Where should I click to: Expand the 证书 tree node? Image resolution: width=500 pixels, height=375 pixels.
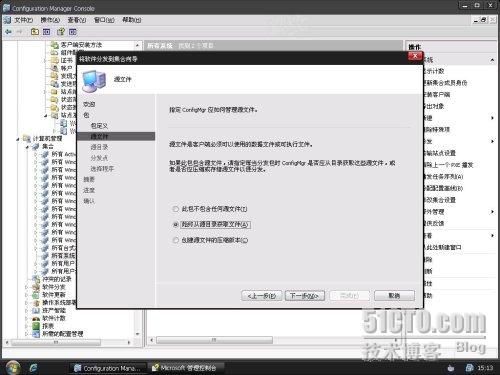(45, 61)
